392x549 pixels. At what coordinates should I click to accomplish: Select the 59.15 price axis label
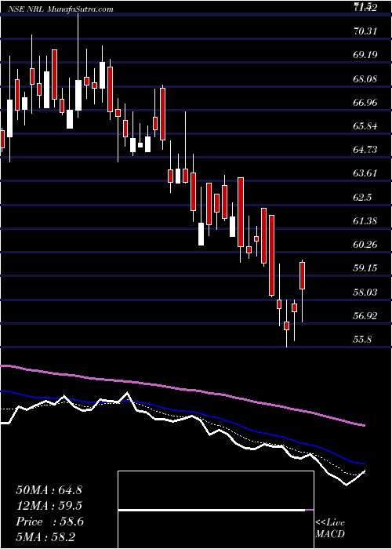[x=365, y=268]
